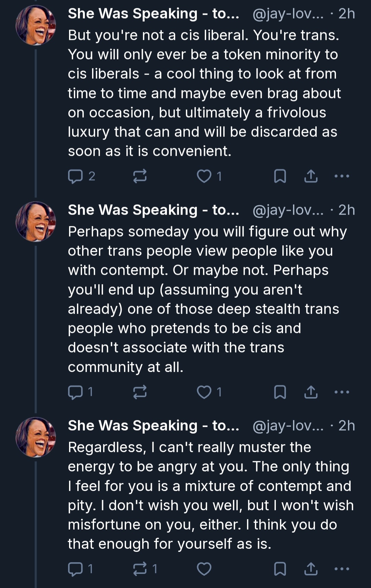Share the "Perhaps someday" post

click(311, 392)
